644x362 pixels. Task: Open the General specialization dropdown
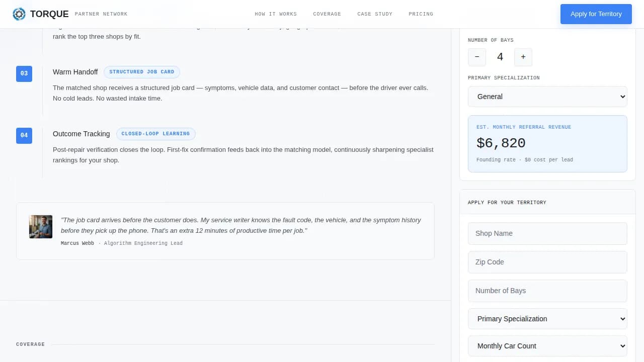547,97
